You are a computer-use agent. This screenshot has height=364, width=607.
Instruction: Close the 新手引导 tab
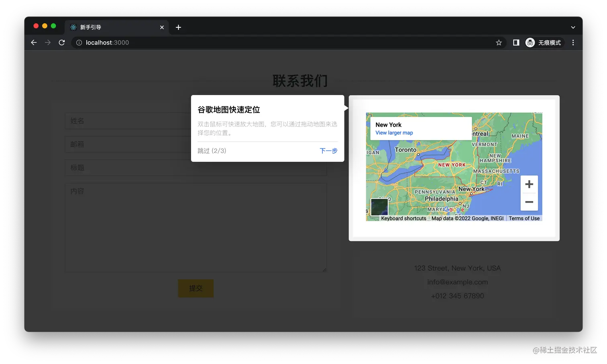point(162,27)
